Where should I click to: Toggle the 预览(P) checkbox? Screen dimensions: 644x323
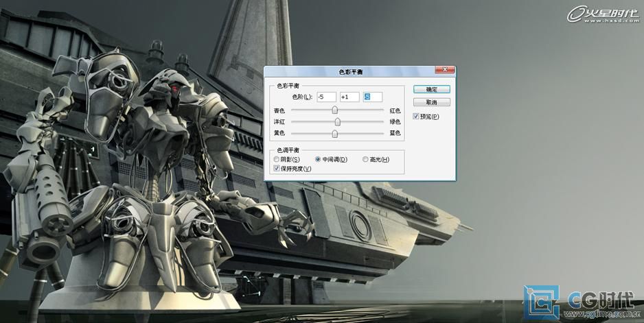click(x=416, y=117)
